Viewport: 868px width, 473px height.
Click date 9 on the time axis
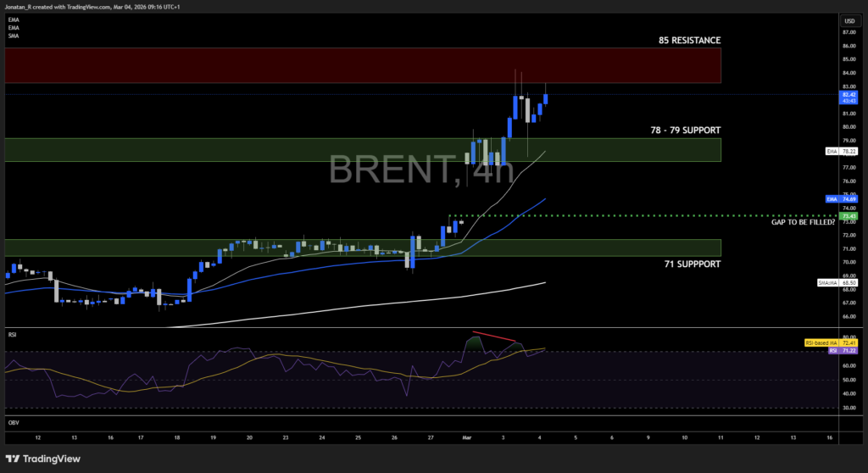tap(648, 437)
